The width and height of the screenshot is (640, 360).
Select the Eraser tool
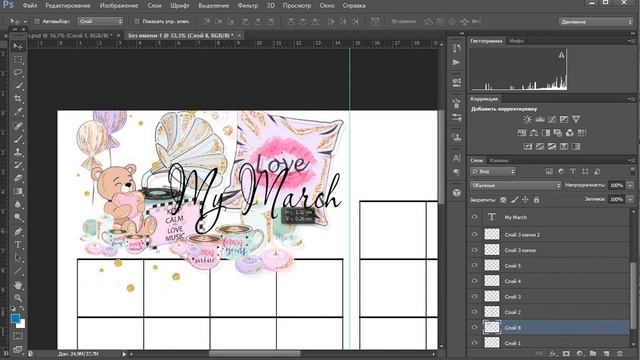coord(18,178)
